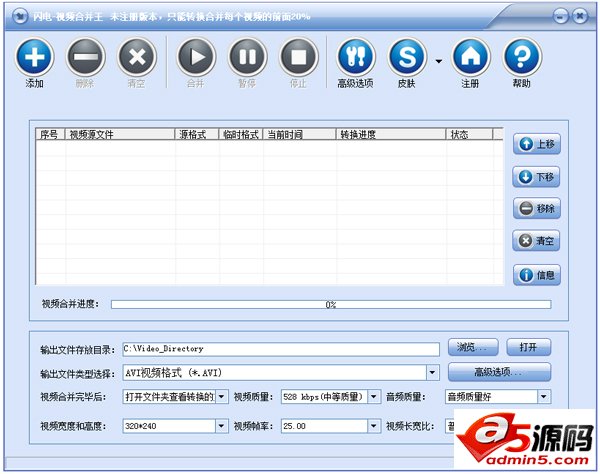The width and height of the screenshot is (600, 474).
Task: Expand the 视频宽度和高度 320*240 dropdown
Action: (222, 426)
